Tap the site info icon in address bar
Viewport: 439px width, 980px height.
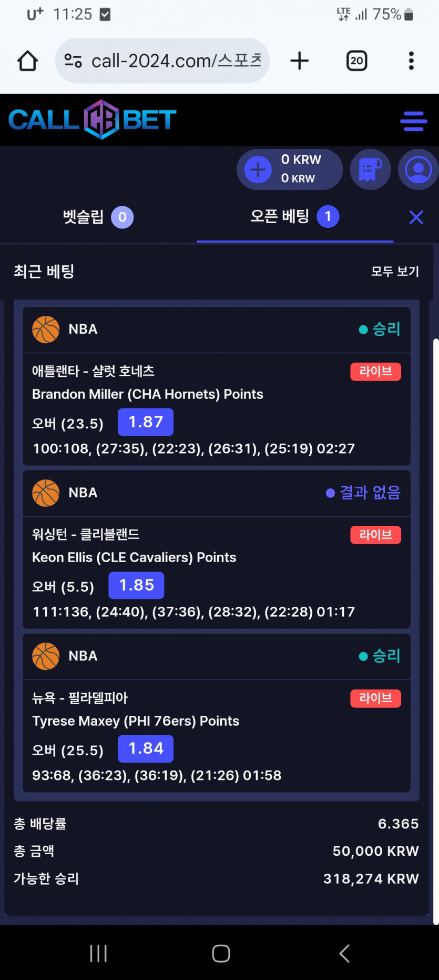[73, 61]
